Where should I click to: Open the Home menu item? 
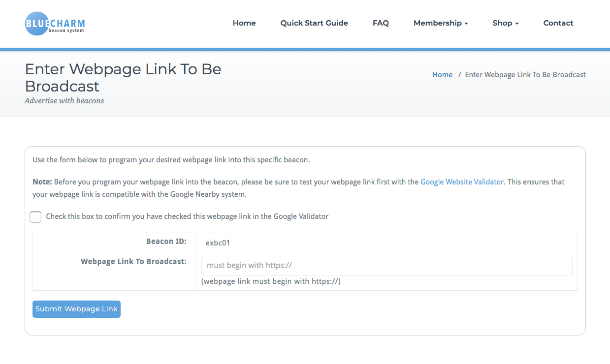click(244, 23)
